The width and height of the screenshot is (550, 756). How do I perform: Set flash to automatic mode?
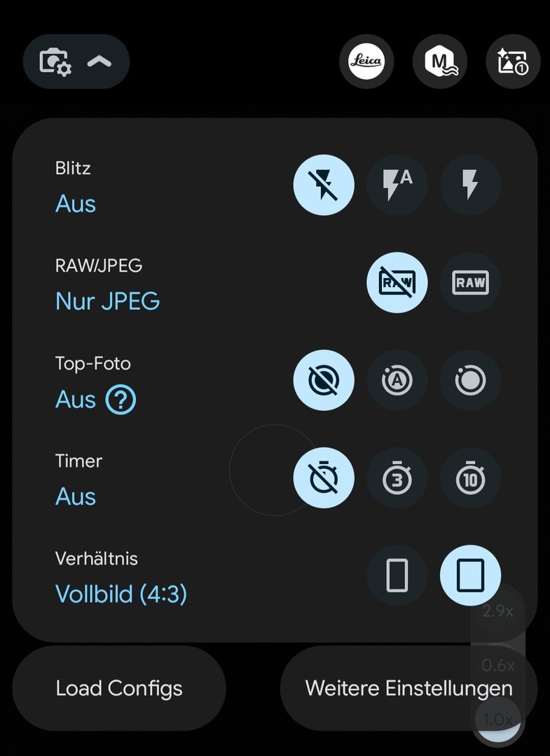[x=397, y=185]
